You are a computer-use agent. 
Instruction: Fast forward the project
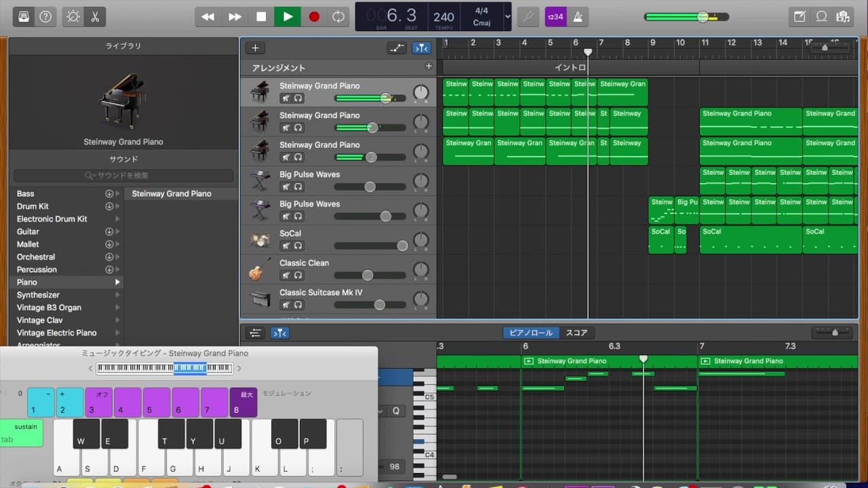[235, 17]
